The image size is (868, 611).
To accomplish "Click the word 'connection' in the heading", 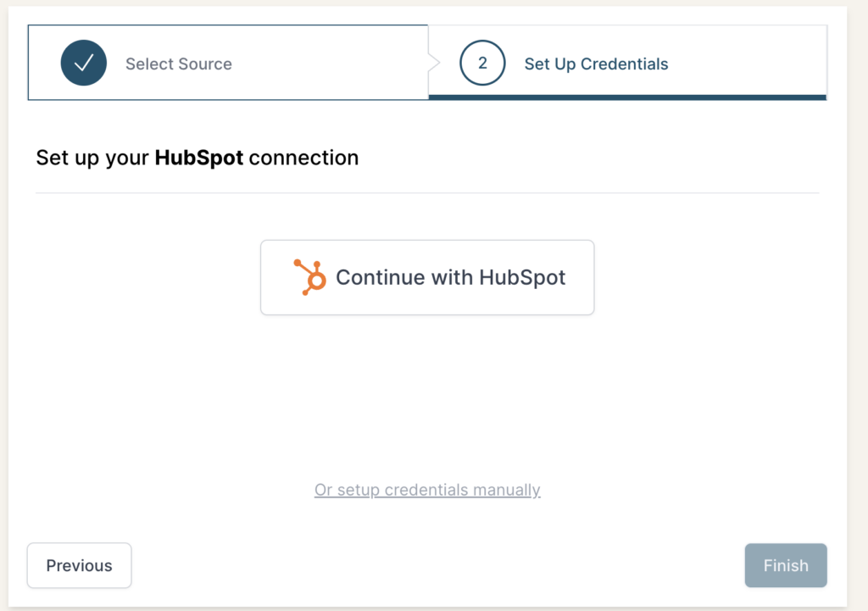I will 303,158.
